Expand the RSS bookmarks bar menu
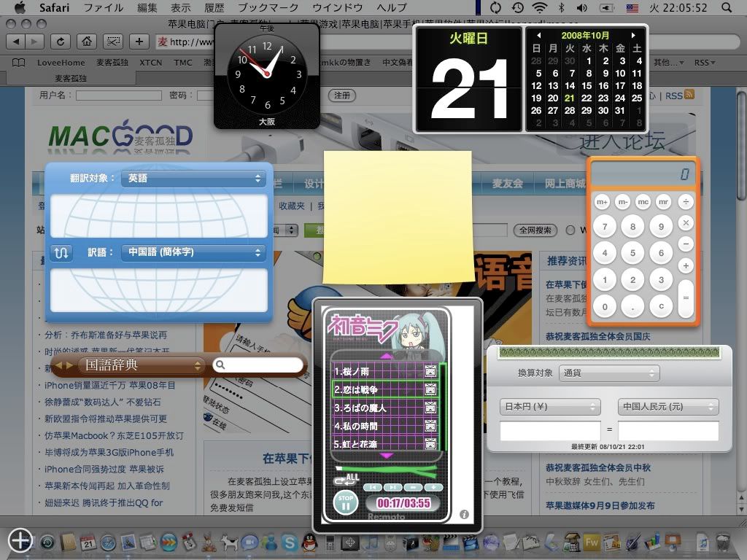This screenshot has height=560, width=747. pyautogui.click(x=705, y=63)
